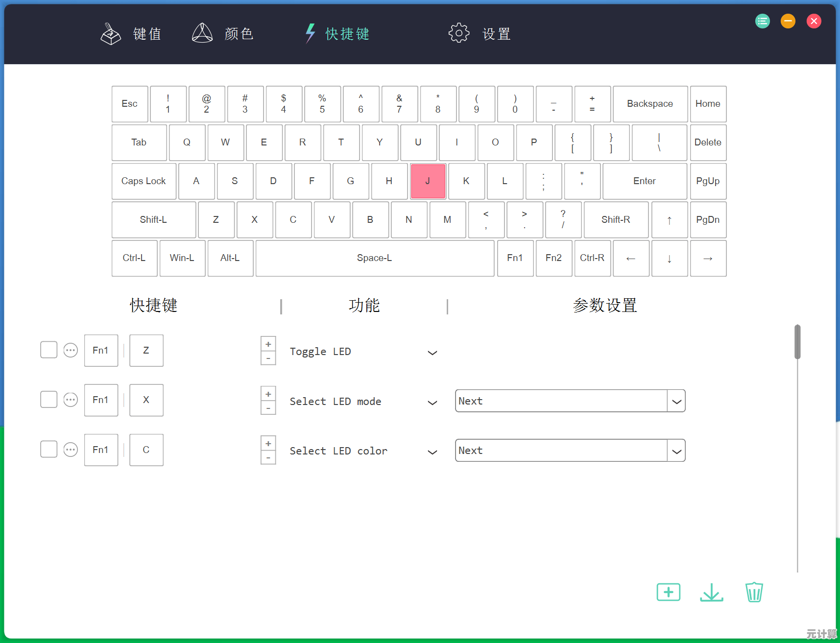The image size is (840, 643).
Task: Click the green menu list icon
Action: pyautogui.click(x=762, y=21)
